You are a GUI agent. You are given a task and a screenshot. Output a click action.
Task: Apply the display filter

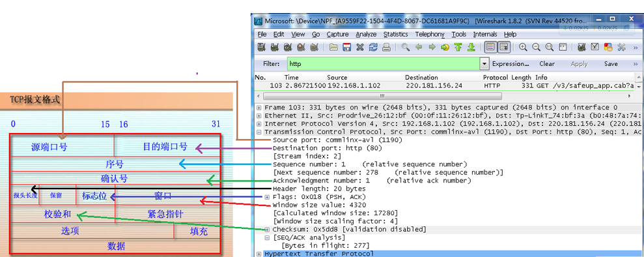579,64
